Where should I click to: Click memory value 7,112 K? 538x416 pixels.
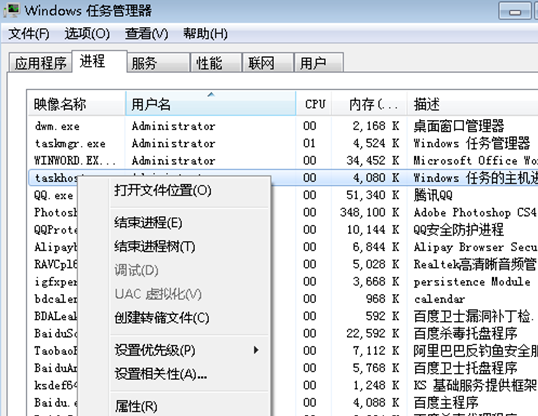click(376, 351)
